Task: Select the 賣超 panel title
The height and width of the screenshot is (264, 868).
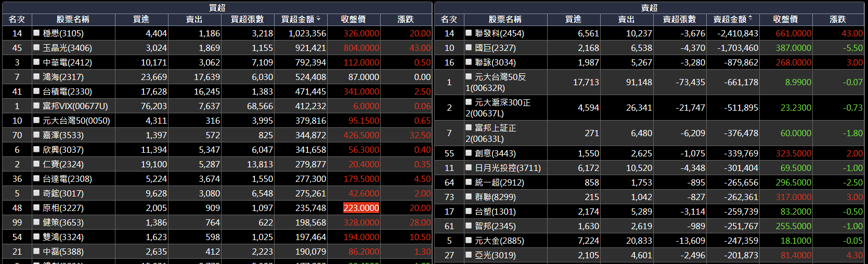Action: [x=649, y=7]
